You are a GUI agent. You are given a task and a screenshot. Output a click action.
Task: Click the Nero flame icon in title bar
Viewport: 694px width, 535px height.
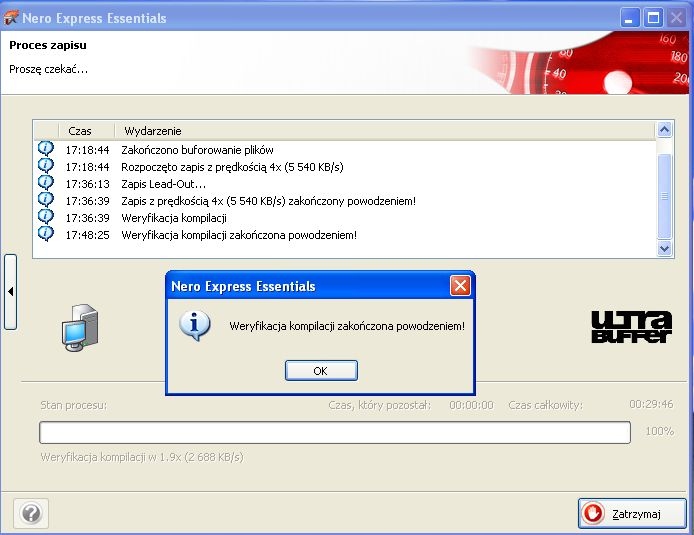pyautogui.click(x=11, y=18)
